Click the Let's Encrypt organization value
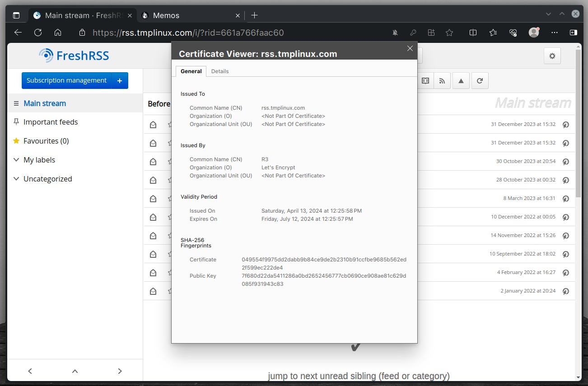The image size is (588, 386). pos(278,167)
